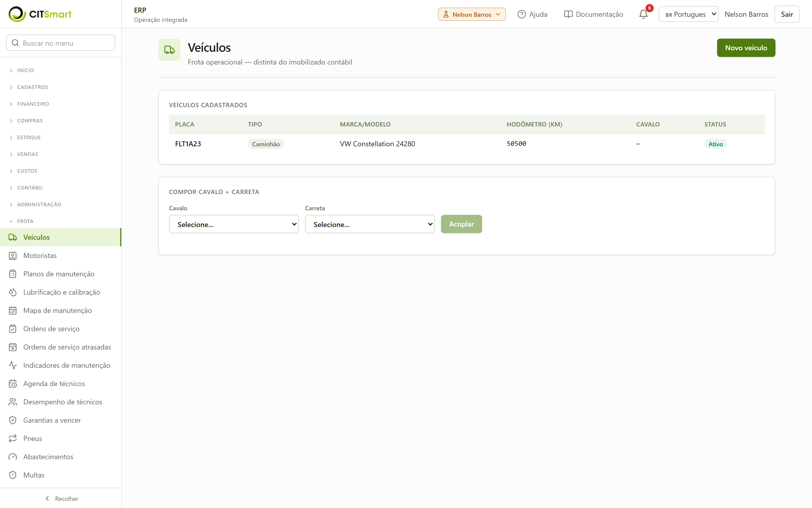Click the Abastecimentos gauge icon
The width and height of the screenshot is (812, 508).
coord(13,457)
